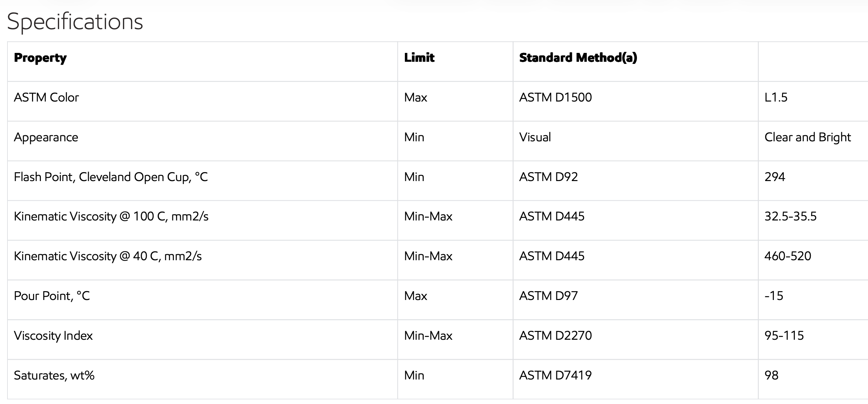
Task: Select Kinematic Viscosity @ 100 C cell
Action: (111, 217)
